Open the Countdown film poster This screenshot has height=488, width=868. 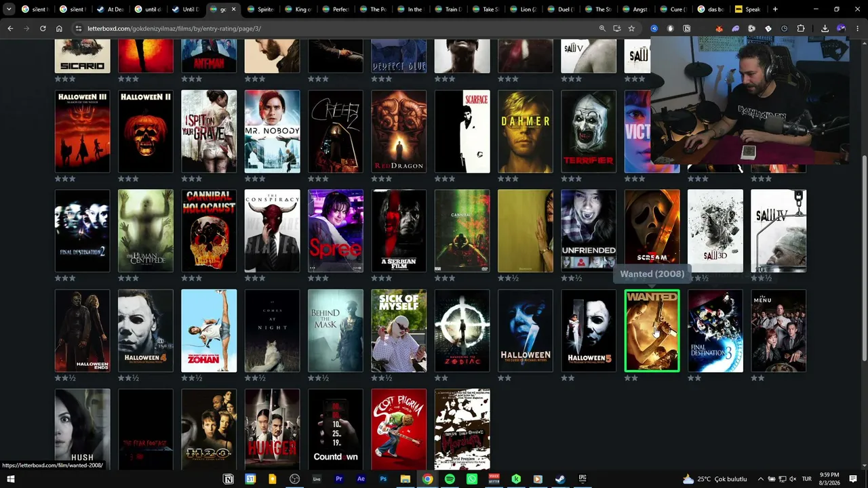(336, 429)
